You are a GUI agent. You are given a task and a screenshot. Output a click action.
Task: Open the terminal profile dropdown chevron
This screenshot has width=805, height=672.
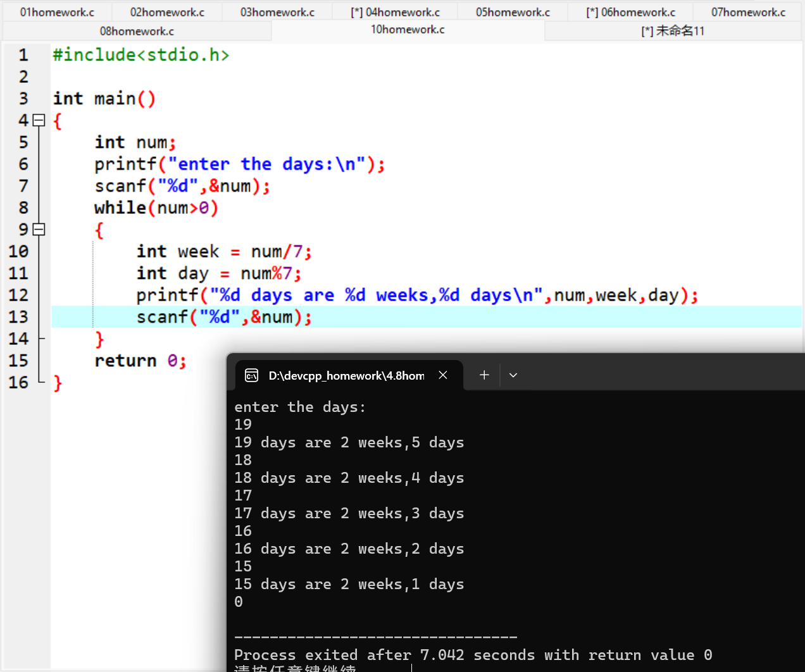[x=513, y=375]
